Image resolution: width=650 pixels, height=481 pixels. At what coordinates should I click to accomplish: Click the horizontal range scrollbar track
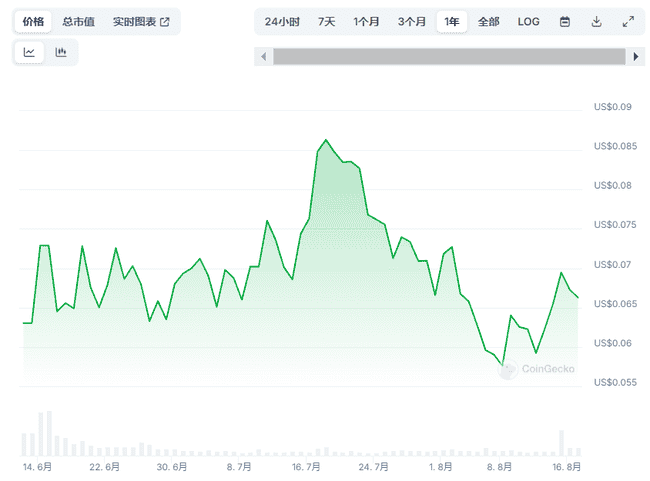pyautogui.click(x=450, y=57)
